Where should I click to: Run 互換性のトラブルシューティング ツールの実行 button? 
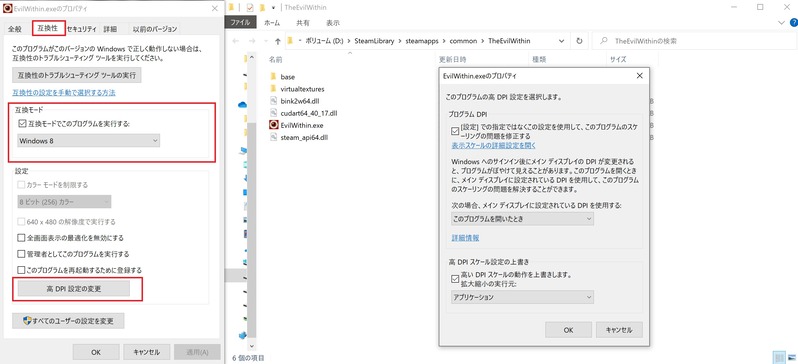77,75
